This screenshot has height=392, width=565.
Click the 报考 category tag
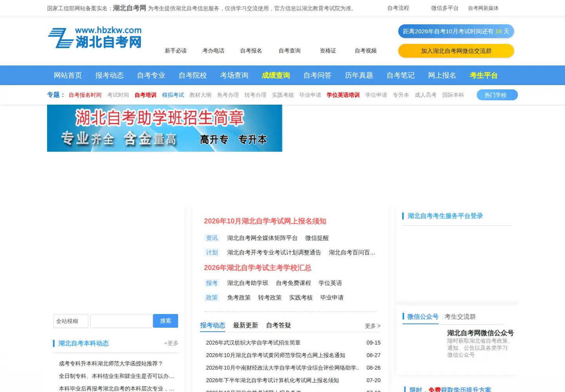tap(212, 283)
